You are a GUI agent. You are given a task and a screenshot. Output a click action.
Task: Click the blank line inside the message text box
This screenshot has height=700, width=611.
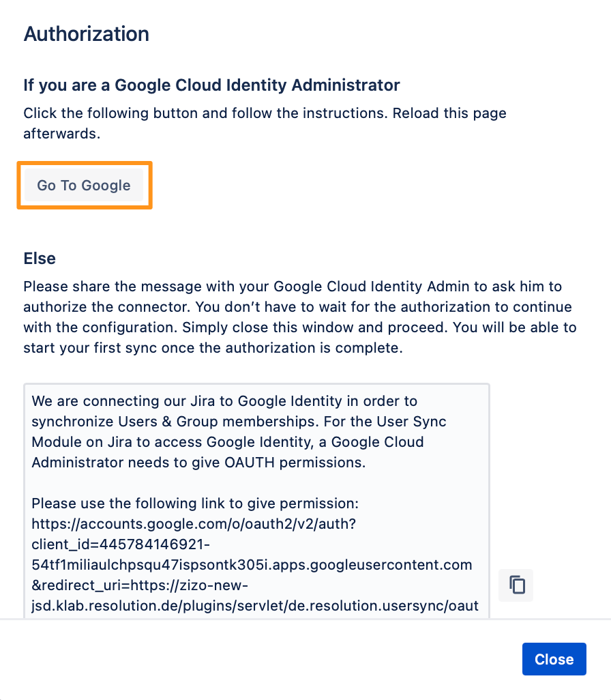point(256,483)
